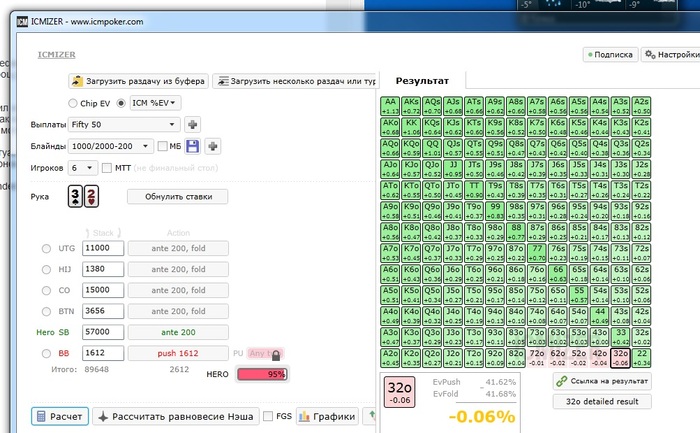
Task: Select BB position radio button
Action: pyautogui.click(x=46, y=354)
